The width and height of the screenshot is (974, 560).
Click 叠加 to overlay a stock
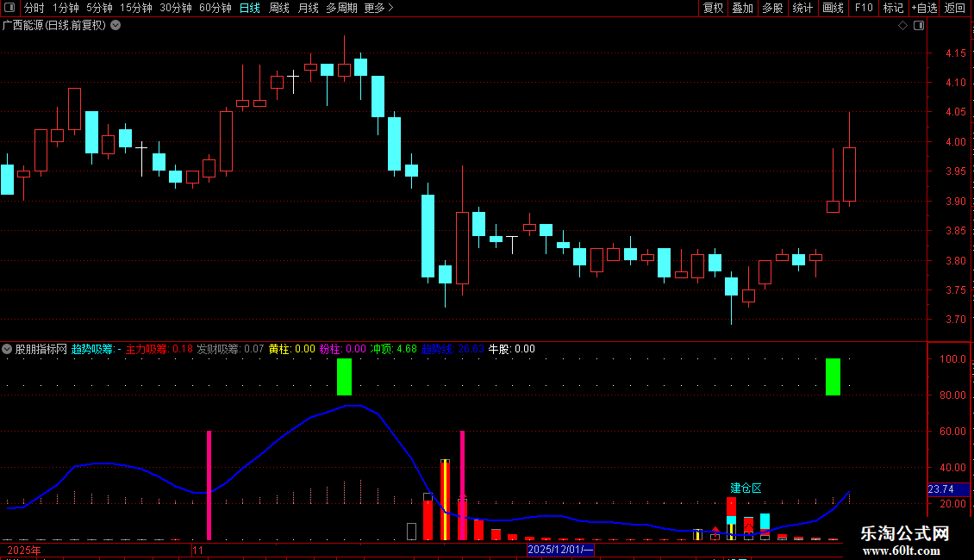(742, 8)
